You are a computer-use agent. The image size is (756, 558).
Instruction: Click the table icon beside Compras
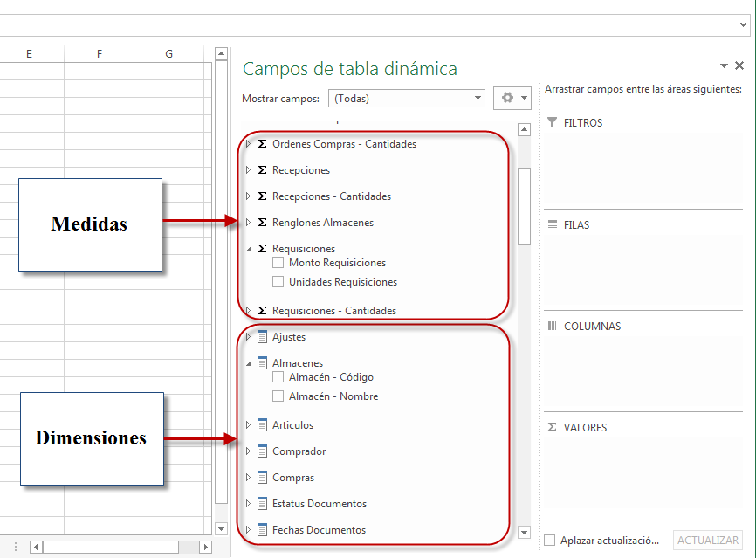262,478
